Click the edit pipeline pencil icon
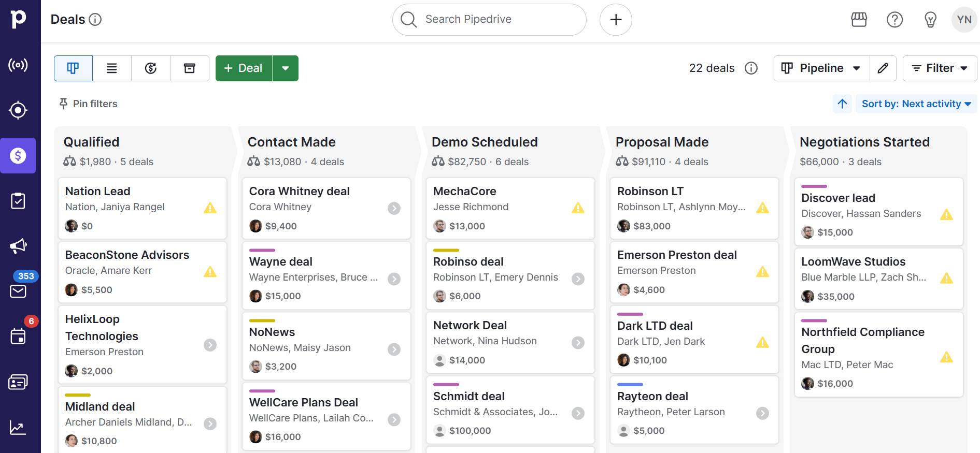This screenshot has width=980, height=453. tap(883, 68)
